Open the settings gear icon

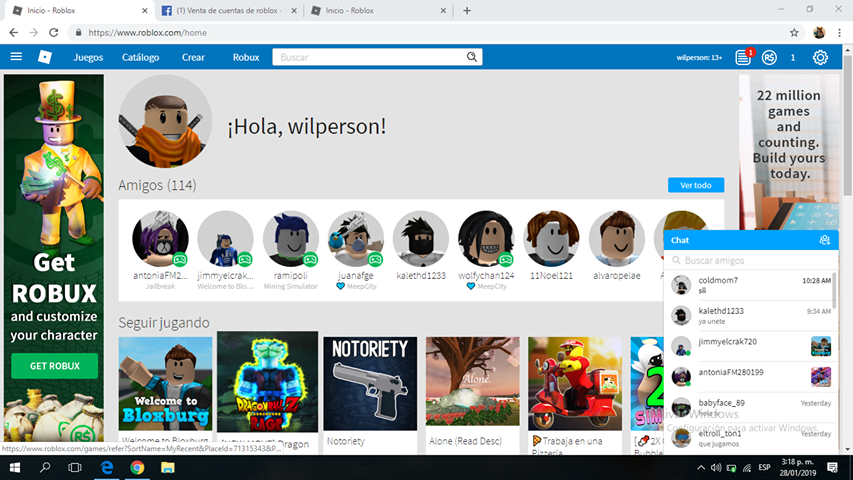click(820, 57)
